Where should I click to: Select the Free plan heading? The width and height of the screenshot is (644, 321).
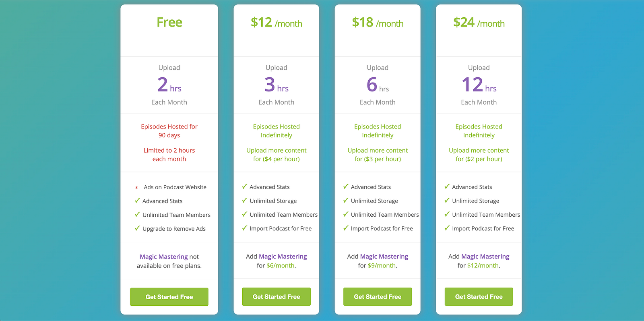pyautogui.click(x=169, y=22)
